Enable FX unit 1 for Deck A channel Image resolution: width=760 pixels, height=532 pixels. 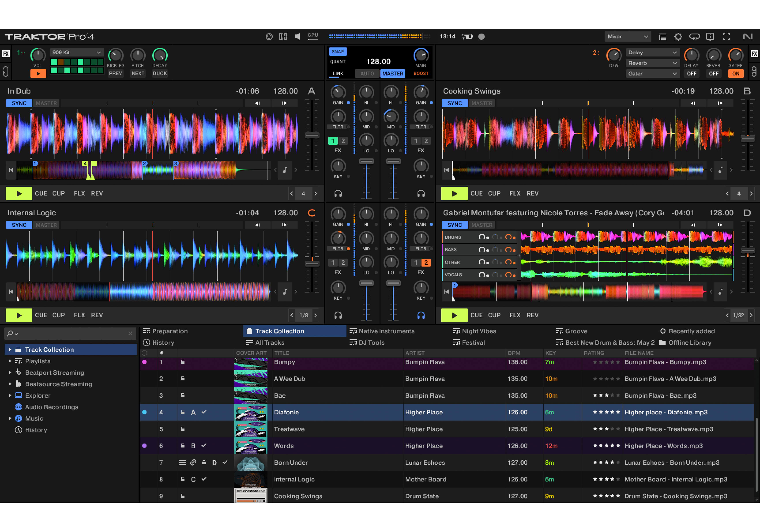[333, 141]
